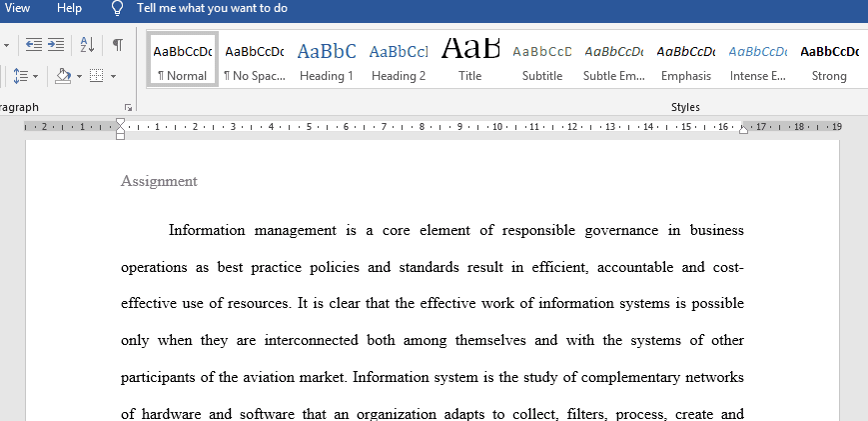
Task: Apply the Strong style
Action: (x=829, y=59)
